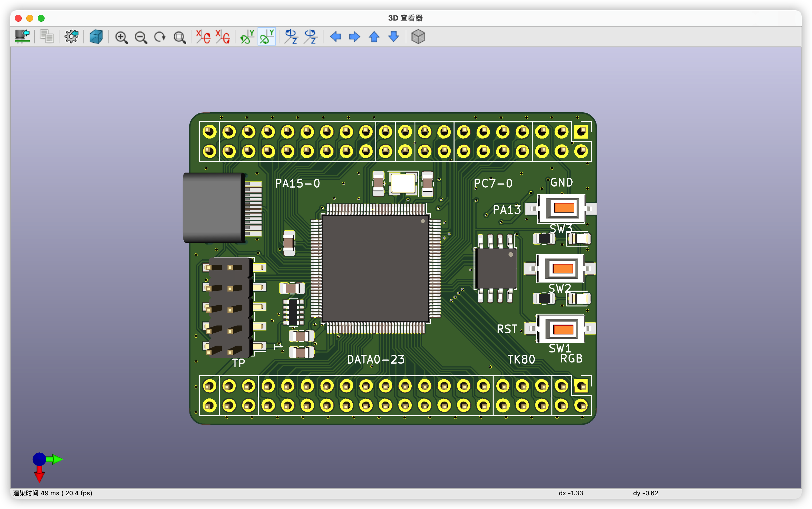This screenshot has width=812, height=509.
Task: Rotate Y clockwise
Action: tap(247, 36)
